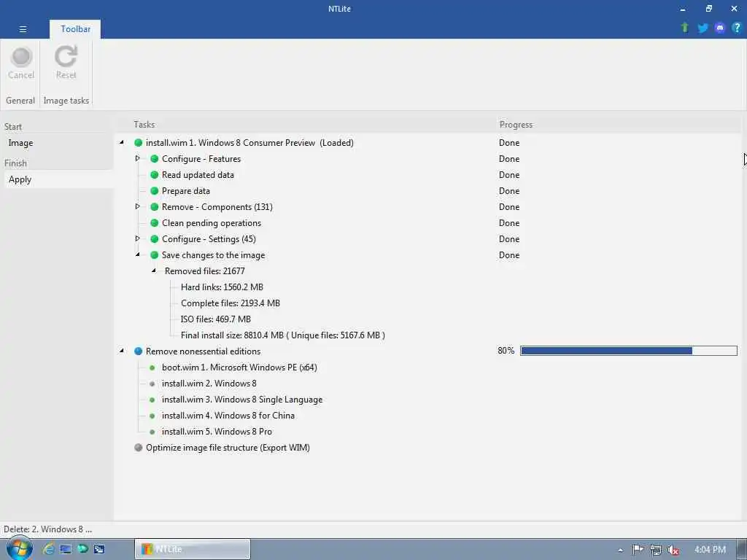The height and width of the screenshot is (560, 747).
Task: Click status dot beside Clean pending operations
Action: pyautogui.click(x=155, y=223)
